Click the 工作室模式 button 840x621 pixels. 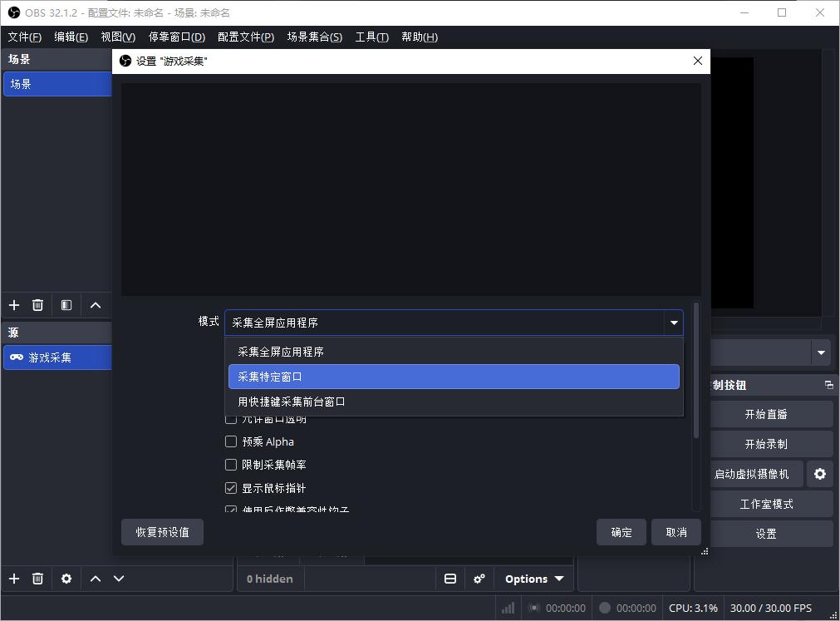click(771, 504)
